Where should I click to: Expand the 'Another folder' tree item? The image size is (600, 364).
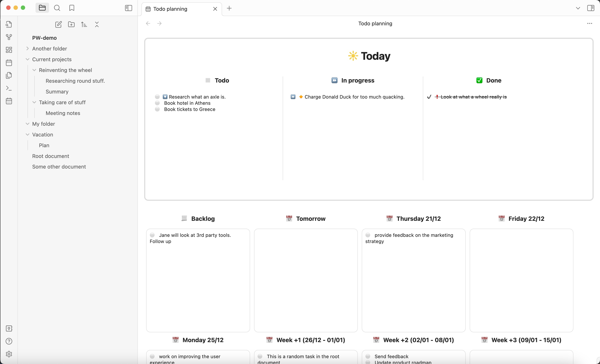tap(28, 48)
